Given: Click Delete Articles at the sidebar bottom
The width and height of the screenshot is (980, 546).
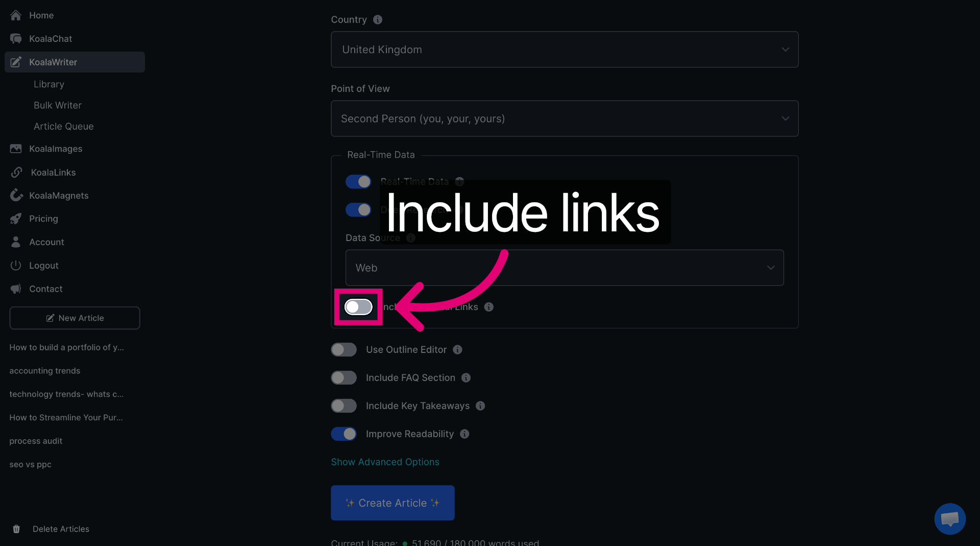Looking at the screenshot, I should pos(61,529).
